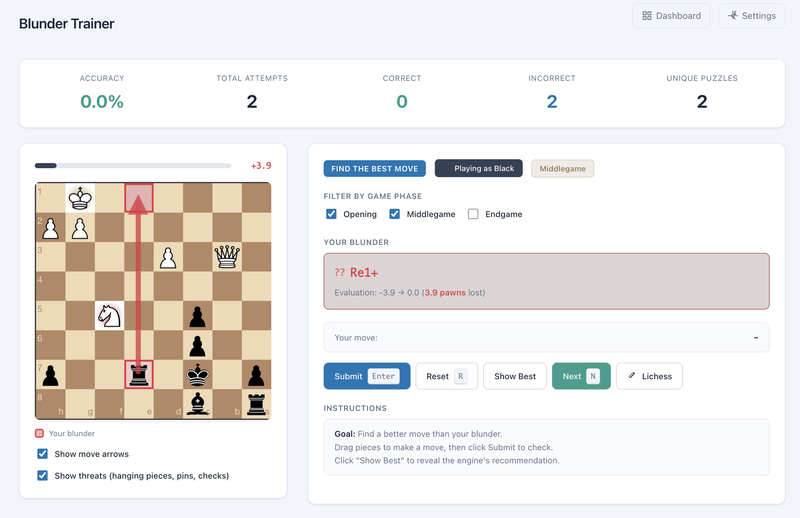Click the evaluation bar above the board

pos(133,166)
